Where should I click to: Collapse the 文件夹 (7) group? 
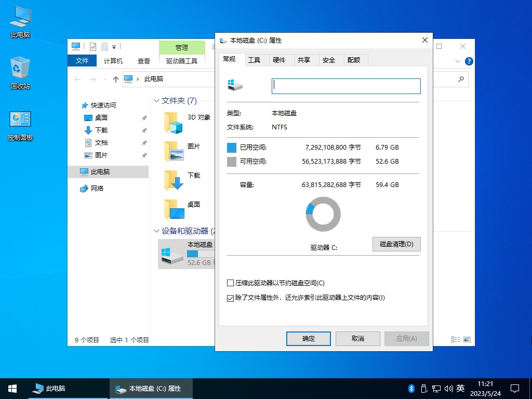click(x=156, y=101)
